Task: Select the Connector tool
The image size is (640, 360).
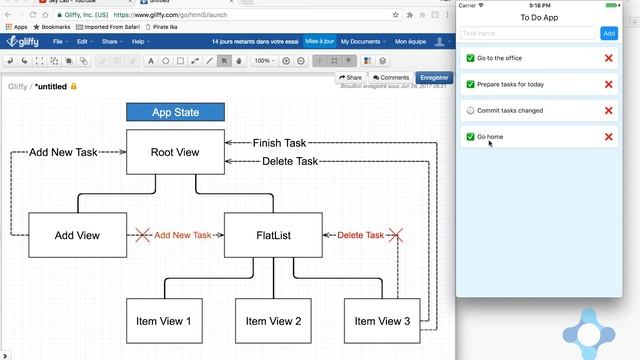Action: pos(195,61)
